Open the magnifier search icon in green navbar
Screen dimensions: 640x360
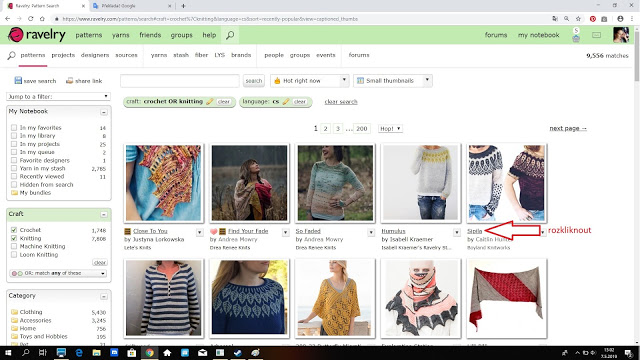(230, 35)
